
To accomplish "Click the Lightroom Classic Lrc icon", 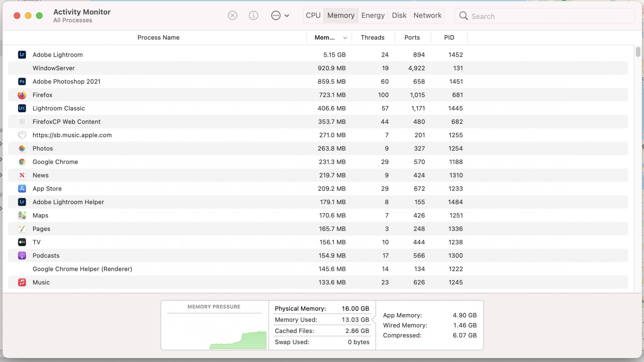I will tap(22, 108).
